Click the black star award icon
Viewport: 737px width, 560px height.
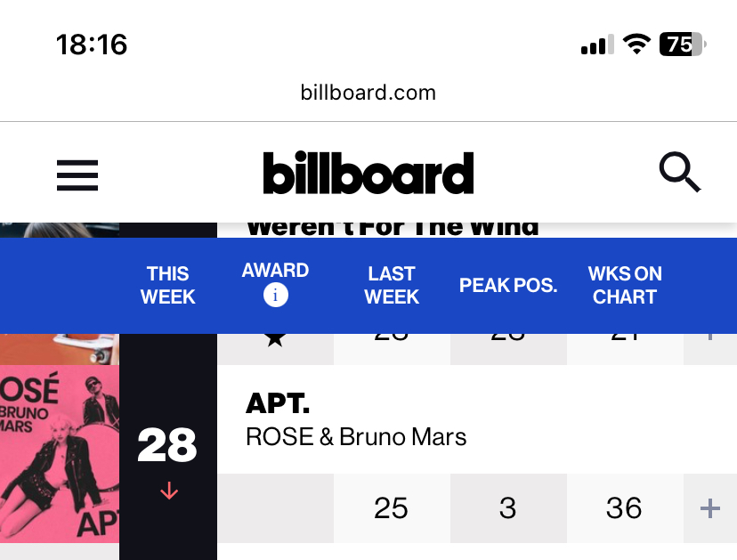coord(275,339)
